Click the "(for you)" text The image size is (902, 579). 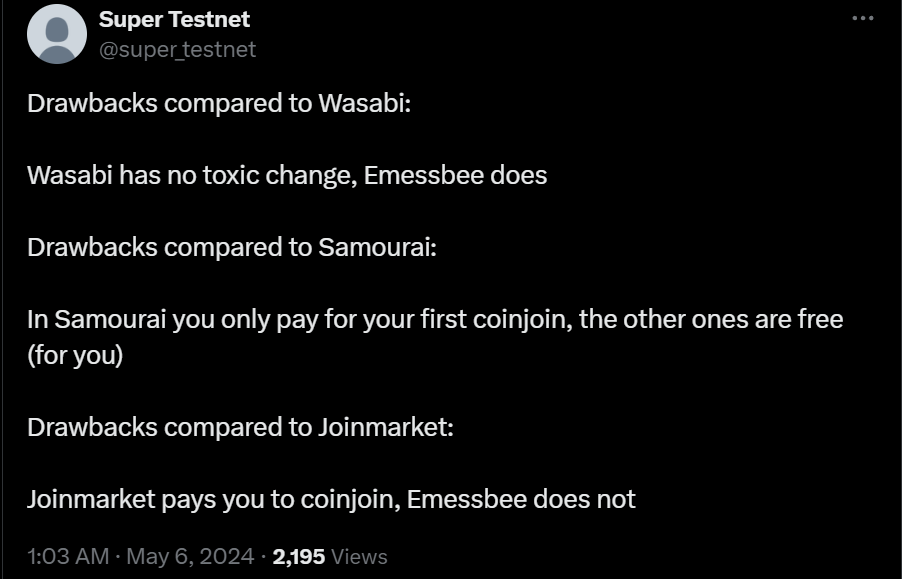click(75, 355)
